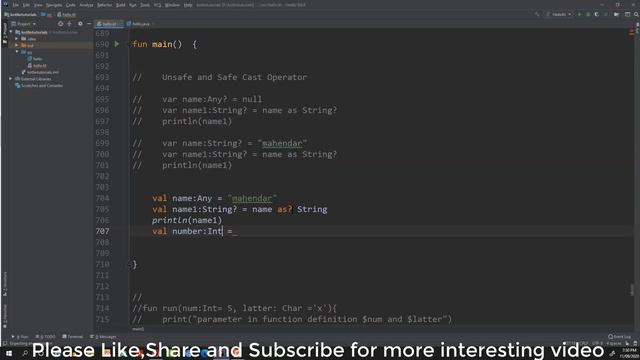The height and width of the screenshot is (360, 640).
Task: Click the Debug toolbar button
Action: (x=588, y=14)
